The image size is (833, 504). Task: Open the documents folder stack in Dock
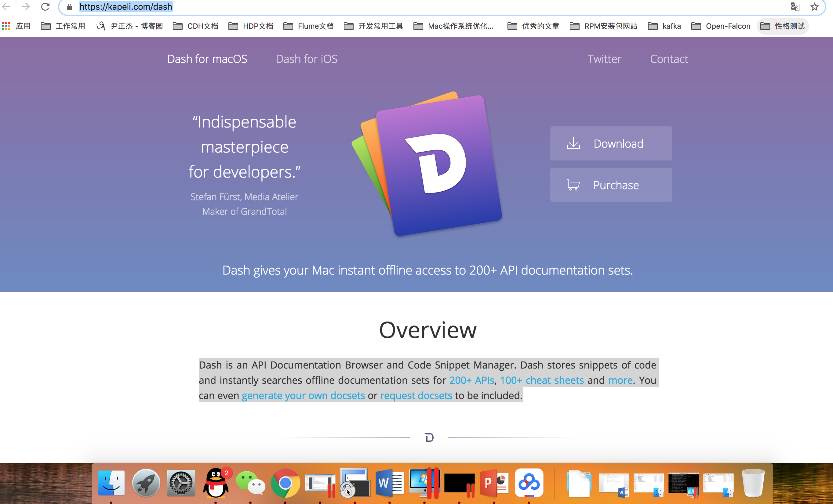(579, 483)
